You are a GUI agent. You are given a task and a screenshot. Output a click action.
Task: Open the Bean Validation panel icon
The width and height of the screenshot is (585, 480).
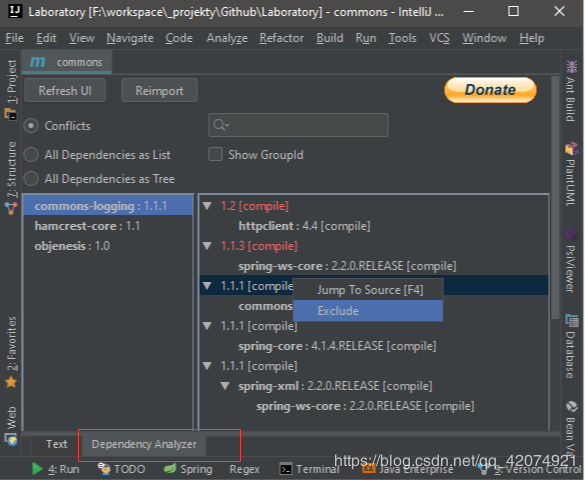(572, 407)
